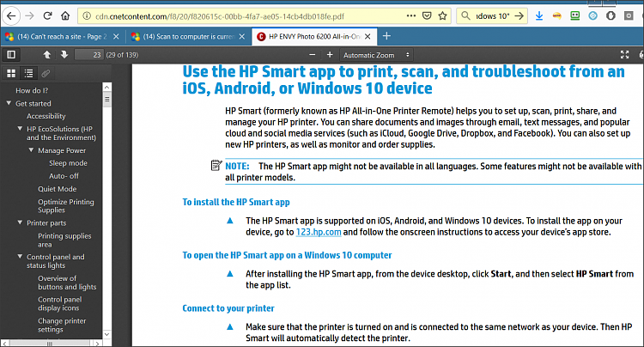This screenshot has height=347, width=644.
Task: Show attachments in sidebar
Action: point(46,74)
